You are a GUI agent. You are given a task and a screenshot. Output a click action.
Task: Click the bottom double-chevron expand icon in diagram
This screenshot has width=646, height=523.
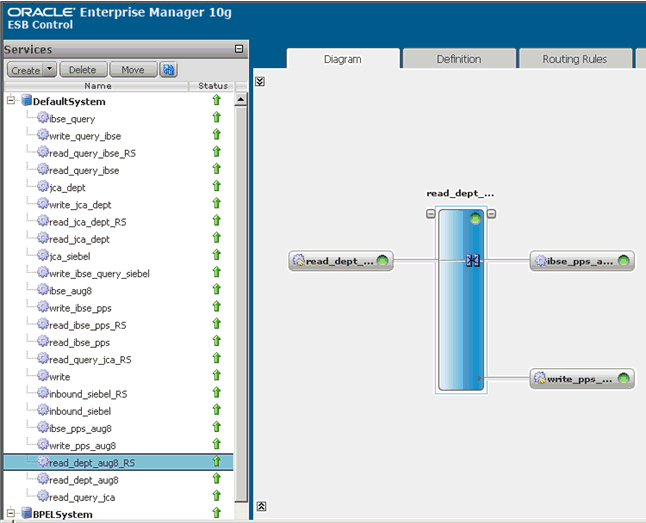tap(261, 506)
